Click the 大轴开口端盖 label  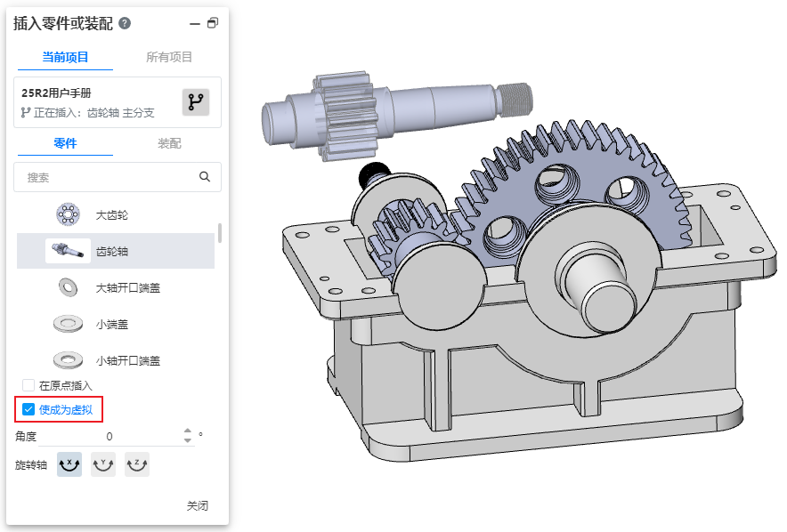click(128, 288)
